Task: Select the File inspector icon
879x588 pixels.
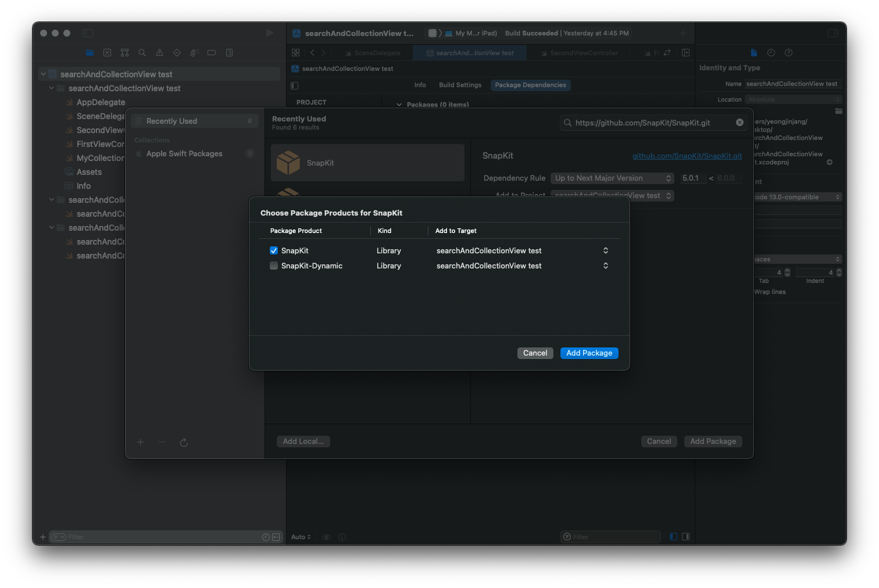Action: [754, 52]
